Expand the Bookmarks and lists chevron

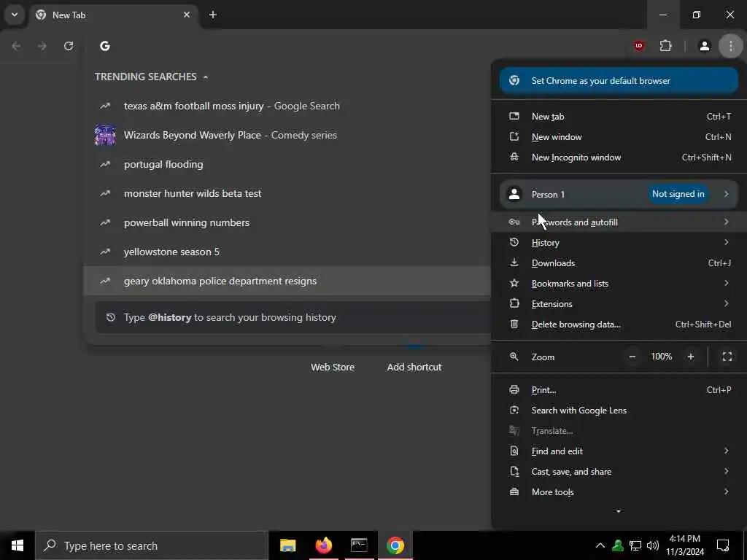pos(726,283)
